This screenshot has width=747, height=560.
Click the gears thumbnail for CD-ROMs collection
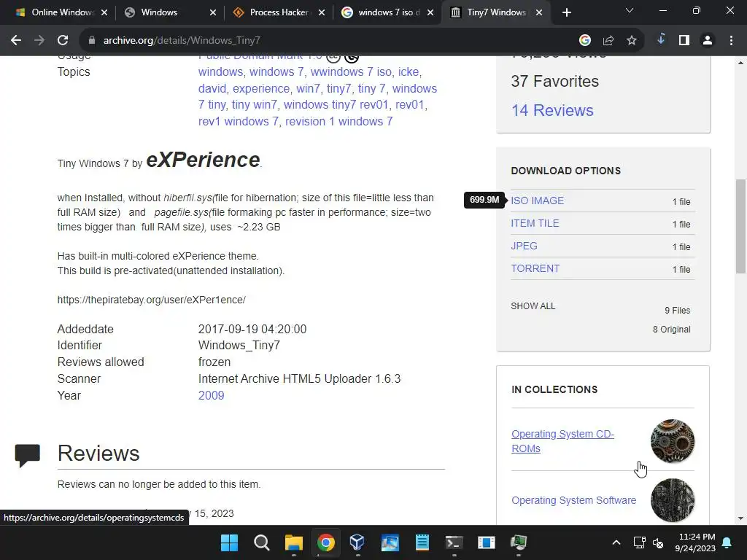click(x=673, y=441)
